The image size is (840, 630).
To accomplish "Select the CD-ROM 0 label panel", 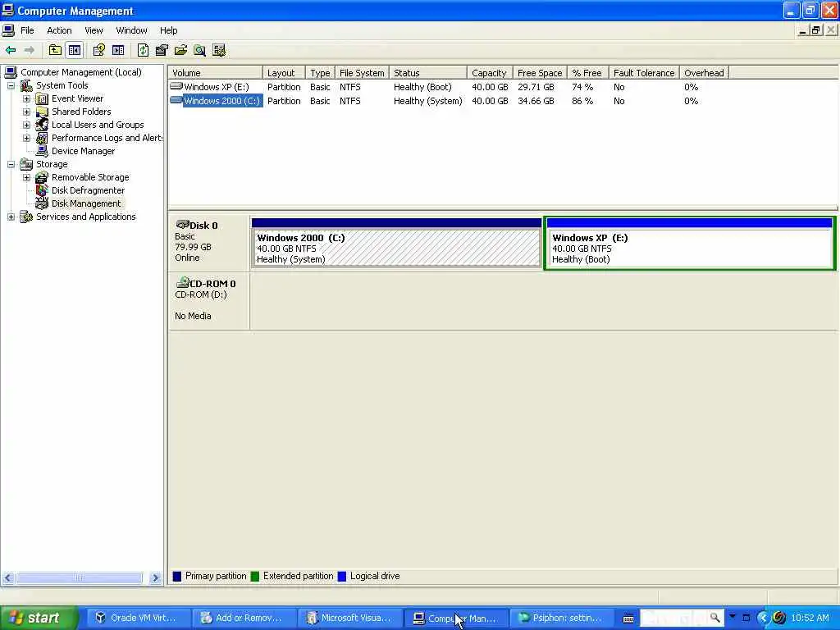I will pyautogui.click(x=209, y=300).
